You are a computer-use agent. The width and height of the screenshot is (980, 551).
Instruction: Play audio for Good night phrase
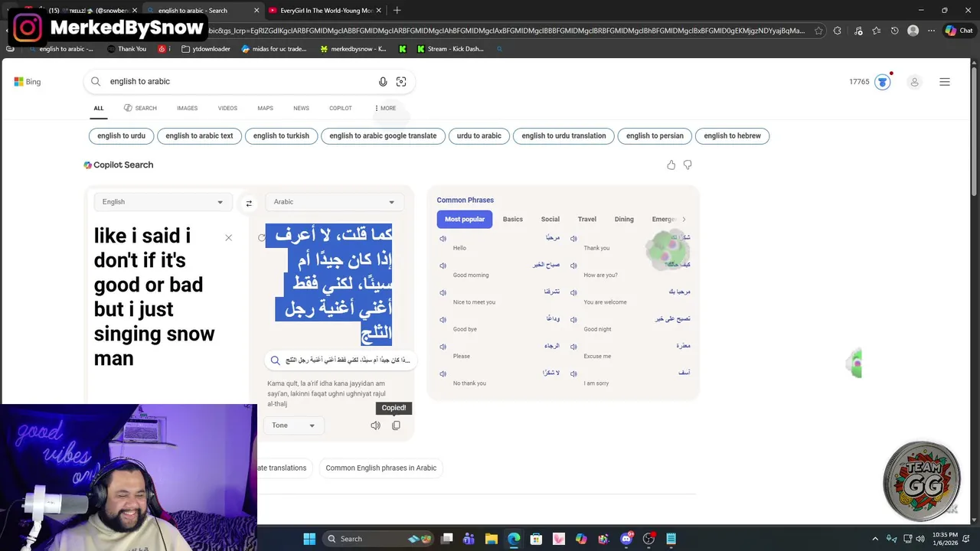573,320
